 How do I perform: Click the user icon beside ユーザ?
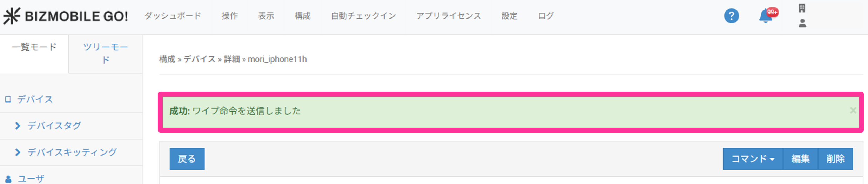pyautogui.click(x=8, y=179)
